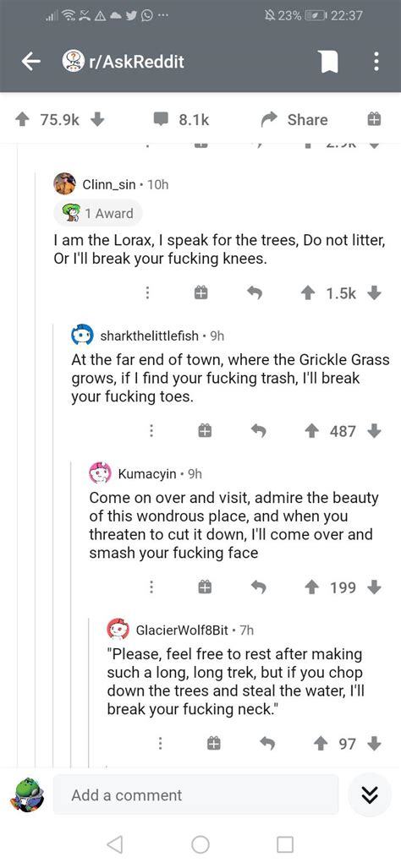This screenshot has width=401, height=868.
Task: Downvote the main post next to 75.9k
Action: pos(97,119)
